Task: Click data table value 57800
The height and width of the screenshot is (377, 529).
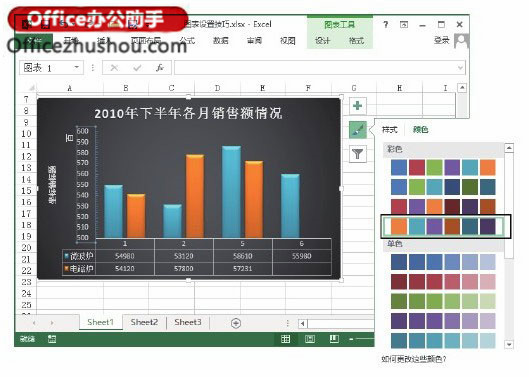Action: [x=184, y=269]
